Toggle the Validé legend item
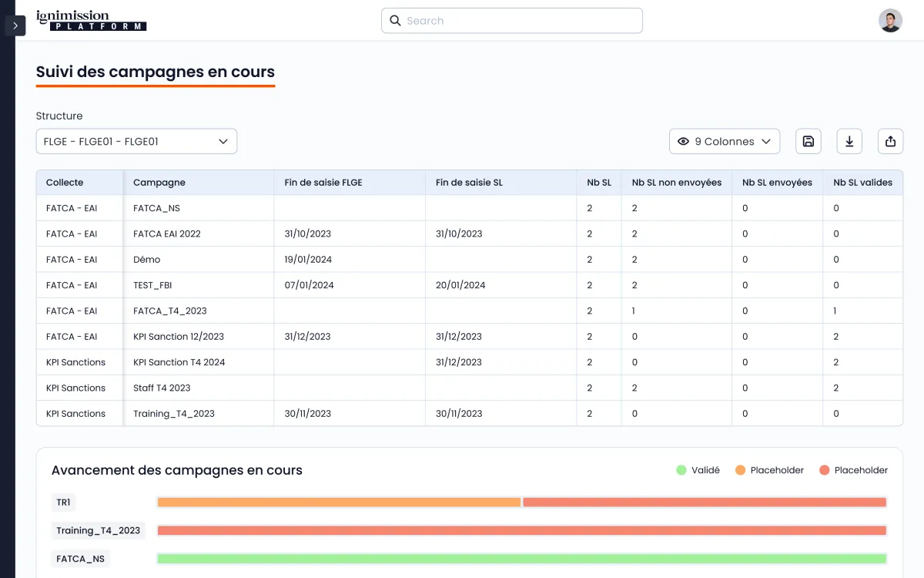This screenshot has width=924, height=578. (x=698, y=470)
